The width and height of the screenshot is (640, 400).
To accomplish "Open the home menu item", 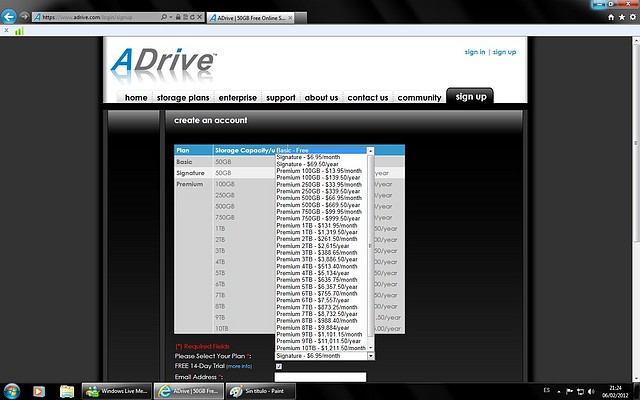I will point(136,98).
